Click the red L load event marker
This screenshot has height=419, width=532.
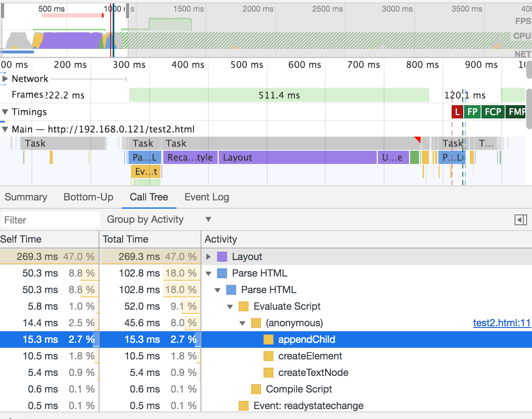457,112
